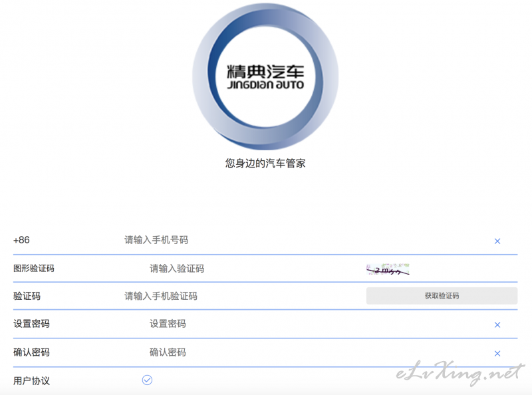Screen dimensions: 532x395
Task: Click the 用户协议 label text
Action: click(x=31, y=381)
